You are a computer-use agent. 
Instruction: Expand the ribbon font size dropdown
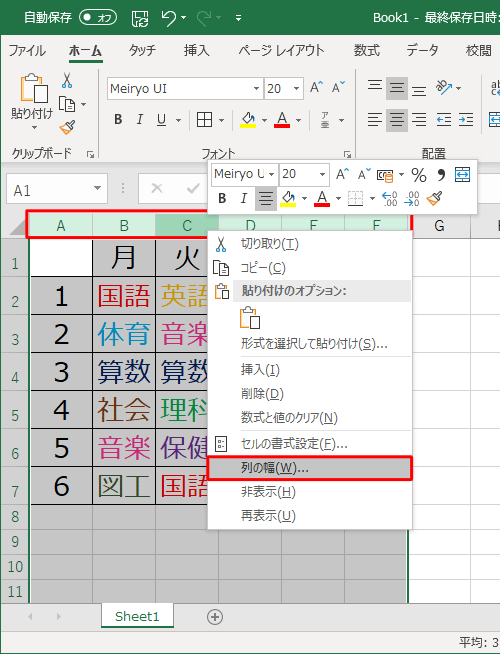296,88
